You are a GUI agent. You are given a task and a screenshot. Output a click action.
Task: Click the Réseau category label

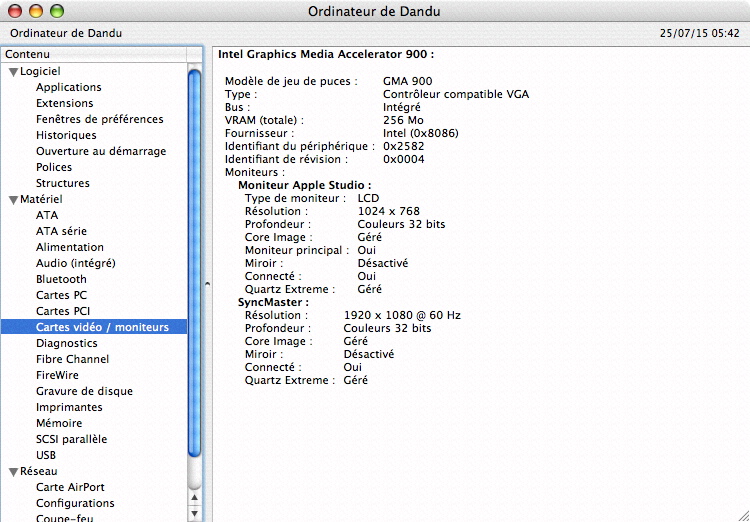coord(38,471)
